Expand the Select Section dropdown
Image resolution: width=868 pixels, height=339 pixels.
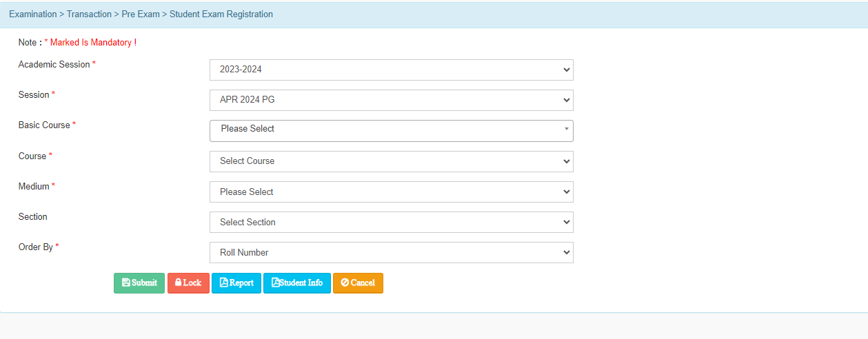click(391, 222)
